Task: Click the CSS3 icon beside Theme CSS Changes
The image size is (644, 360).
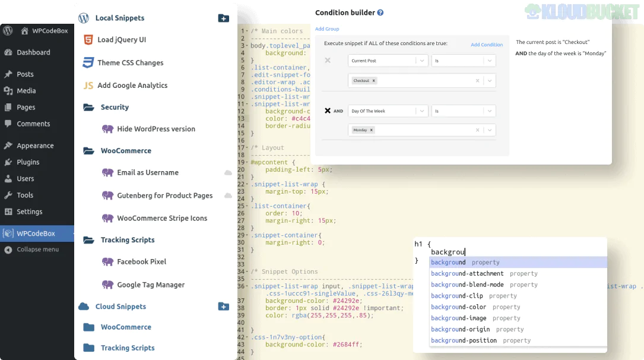Action: pos(88,62)
